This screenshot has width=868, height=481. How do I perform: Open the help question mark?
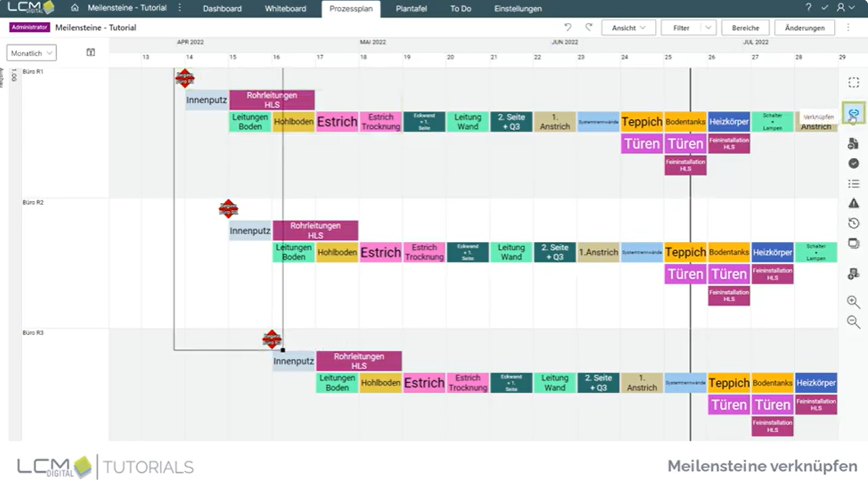(x=808, y=8)
